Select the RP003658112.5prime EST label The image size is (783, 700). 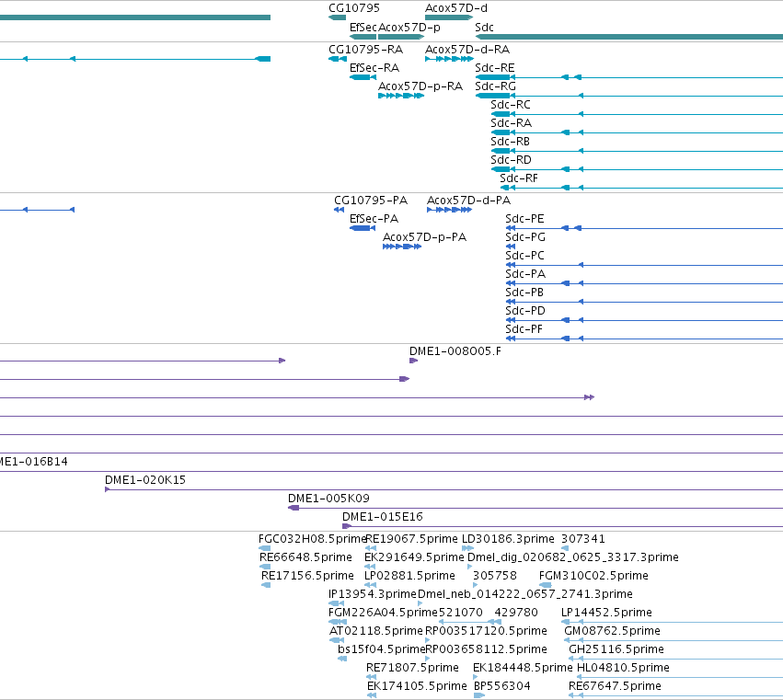click(x=486, y=650)
